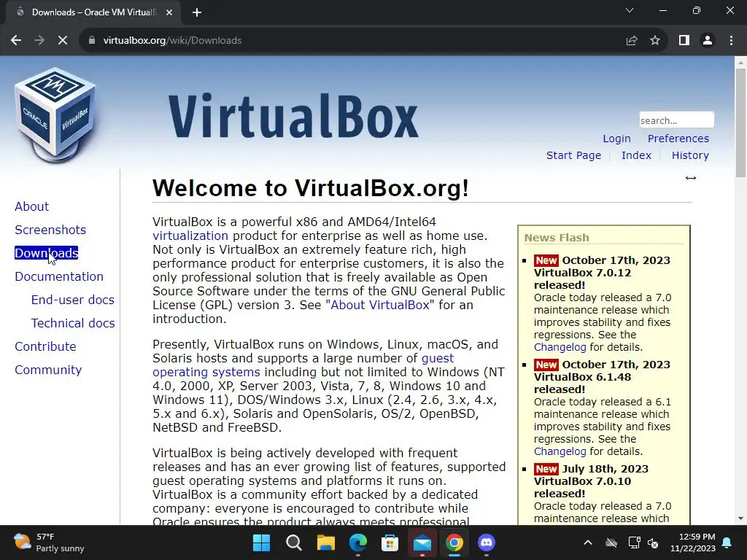Viewport: 747px width, 560px height.
Task: Open Microsoft Store from the taskbar
Action: [x=390, y=542]
